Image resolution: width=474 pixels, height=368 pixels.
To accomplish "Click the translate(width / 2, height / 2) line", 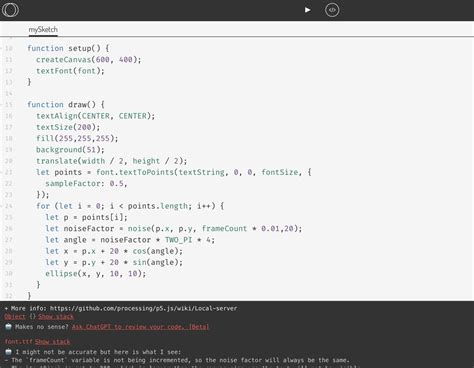I will 112,161.
